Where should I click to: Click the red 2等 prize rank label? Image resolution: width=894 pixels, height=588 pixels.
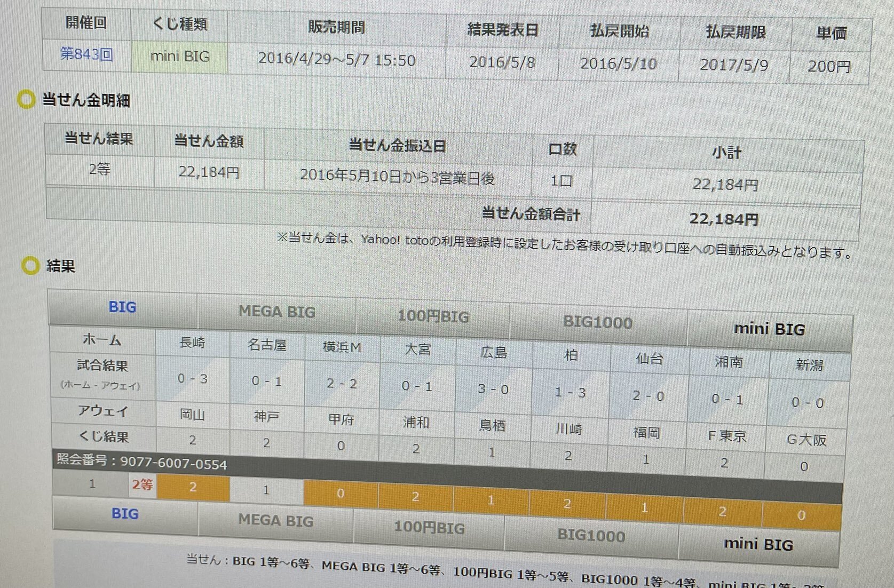[142, 484]
